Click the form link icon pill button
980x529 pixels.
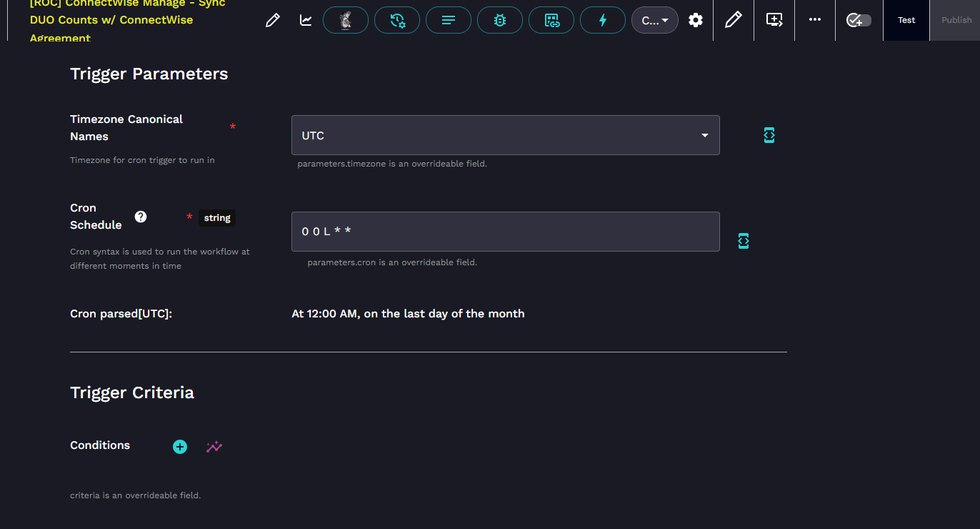551,21
